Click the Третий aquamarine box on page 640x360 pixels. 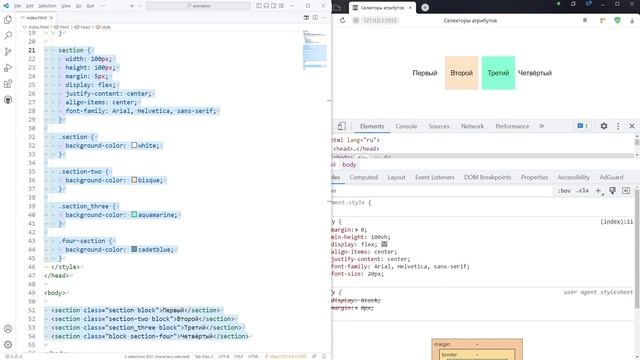click(x=498, y=73)
